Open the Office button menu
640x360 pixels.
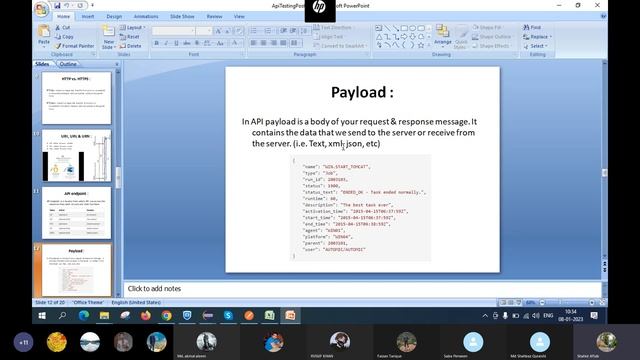(42, 9)
